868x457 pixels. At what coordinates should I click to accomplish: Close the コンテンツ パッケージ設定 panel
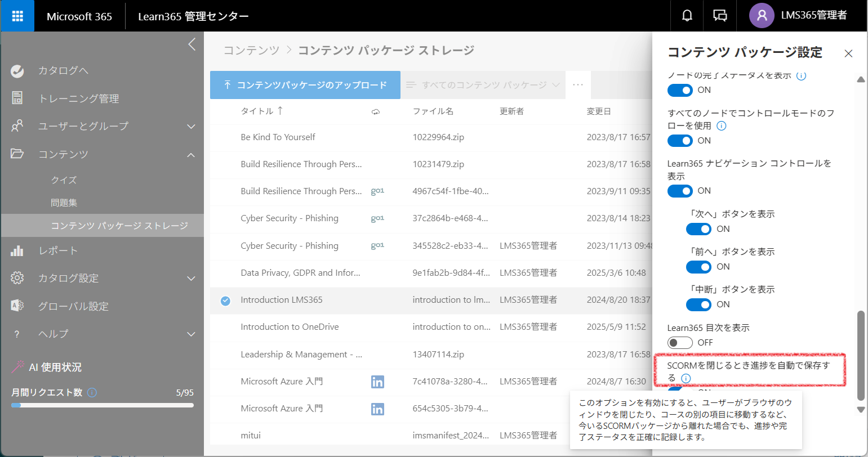848,53
